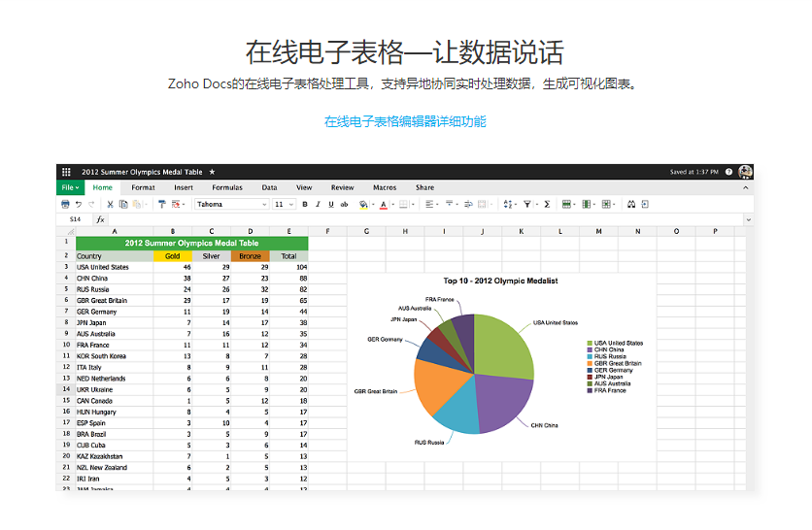Expand the fill color dropdown arrow
Screen dimensions: 812x530
[373, 205]
